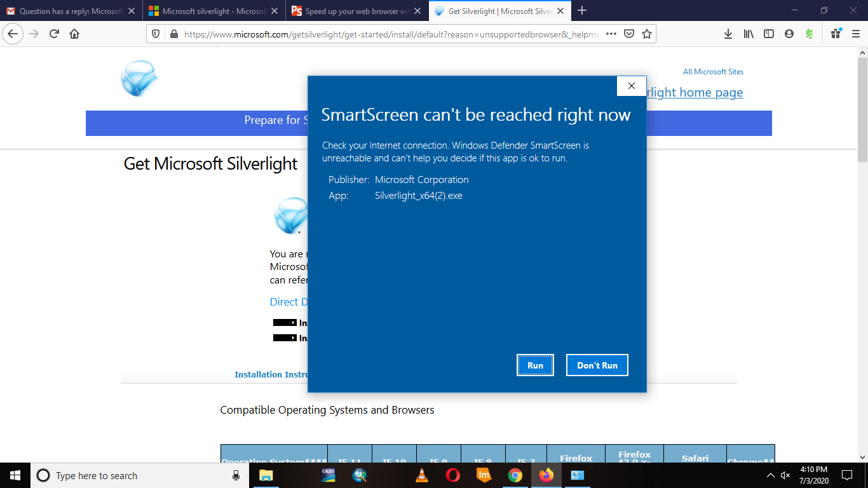The width and height of the screenshot is (868, 488).
Task: Open page actions three-dot menu
Action: [x=611, y=34]
